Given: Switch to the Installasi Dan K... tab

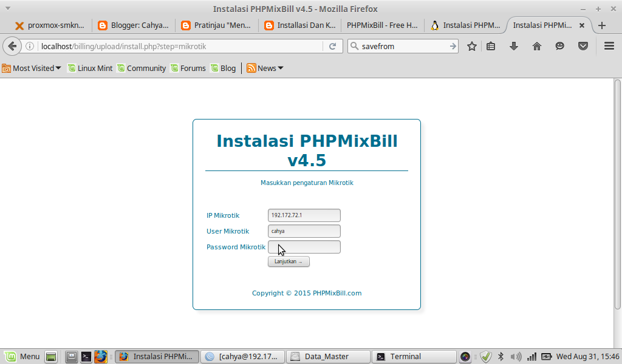Looking at the screenshot, I should tap(299, 25).
